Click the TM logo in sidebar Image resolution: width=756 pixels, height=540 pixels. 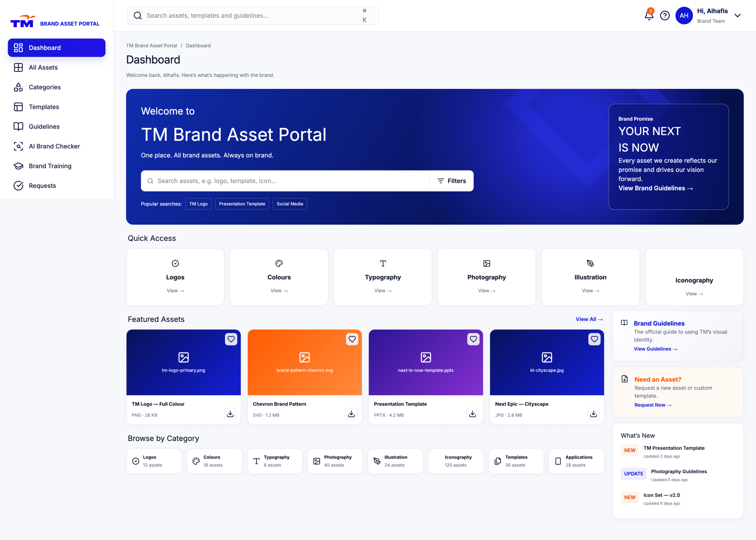click(23, 21)
